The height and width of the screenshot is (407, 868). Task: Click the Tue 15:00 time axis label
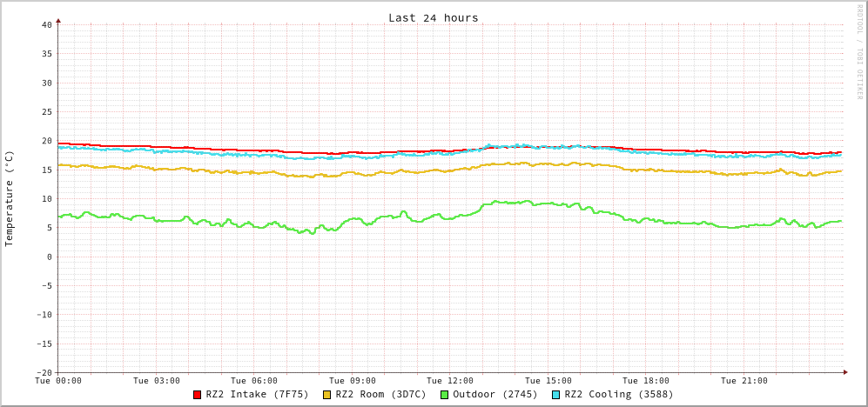click(548, 381)
